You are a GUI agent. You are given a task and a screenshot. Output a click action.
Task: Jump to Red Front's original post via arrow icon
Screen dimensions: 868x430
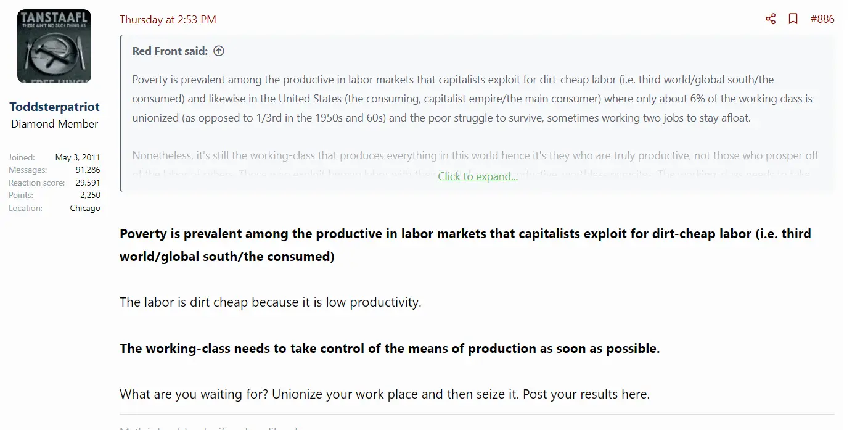219,51
